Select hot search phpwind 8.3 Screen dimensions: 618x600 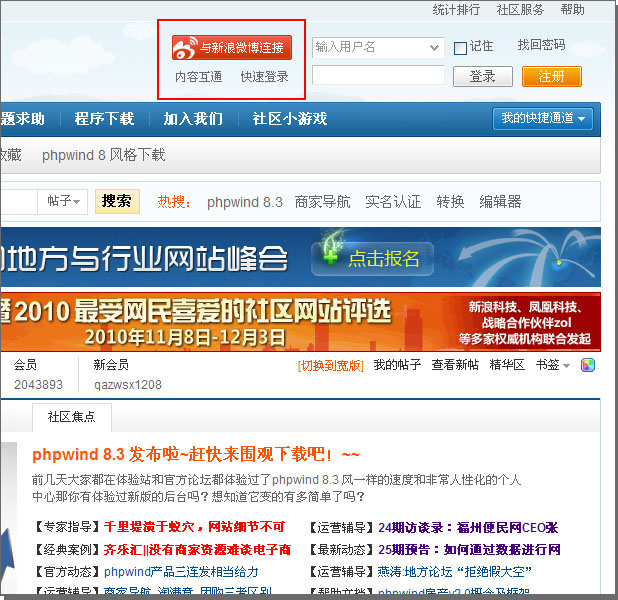tap(245, 202)
